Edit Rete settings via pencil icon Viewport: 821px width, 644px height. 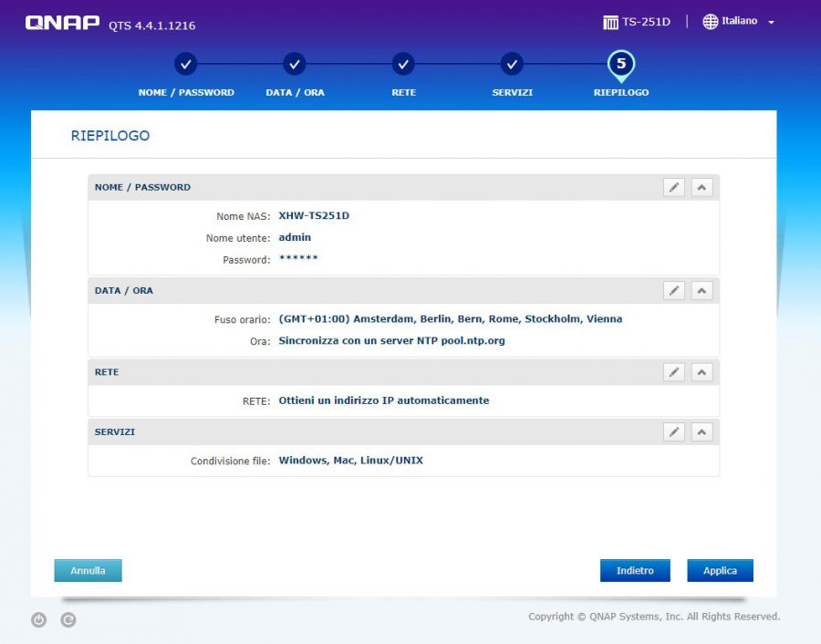click(674, 372)
